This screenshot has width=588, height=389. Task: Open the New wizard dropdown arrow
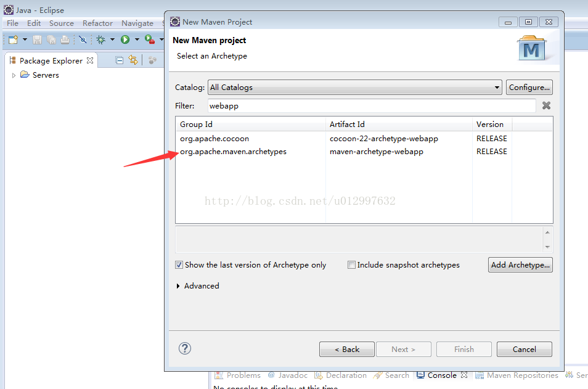click(x=25, y=39)
